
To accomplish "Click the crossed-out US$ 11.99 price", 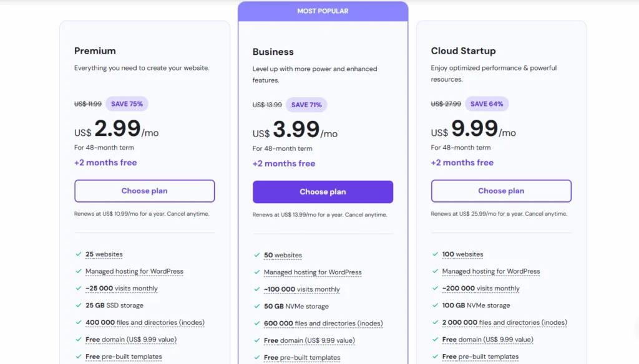I will (87, 104).
